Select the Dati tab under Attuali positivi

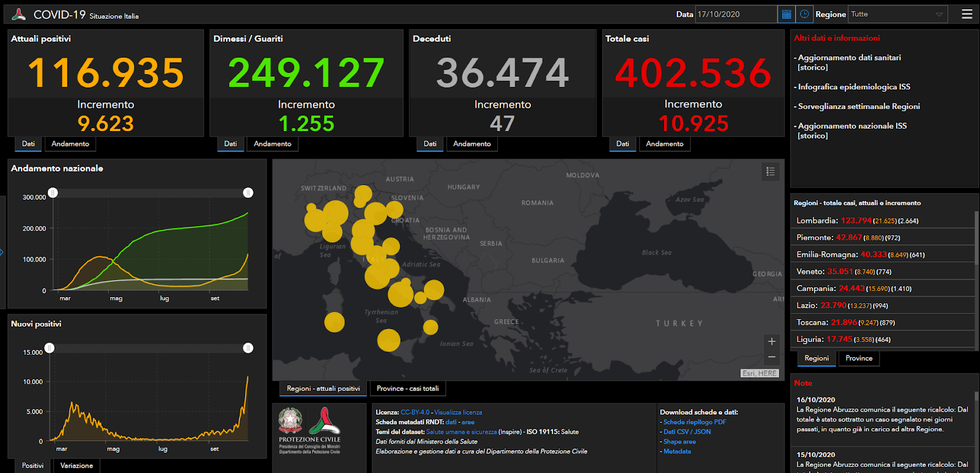(x=28, y=144)
